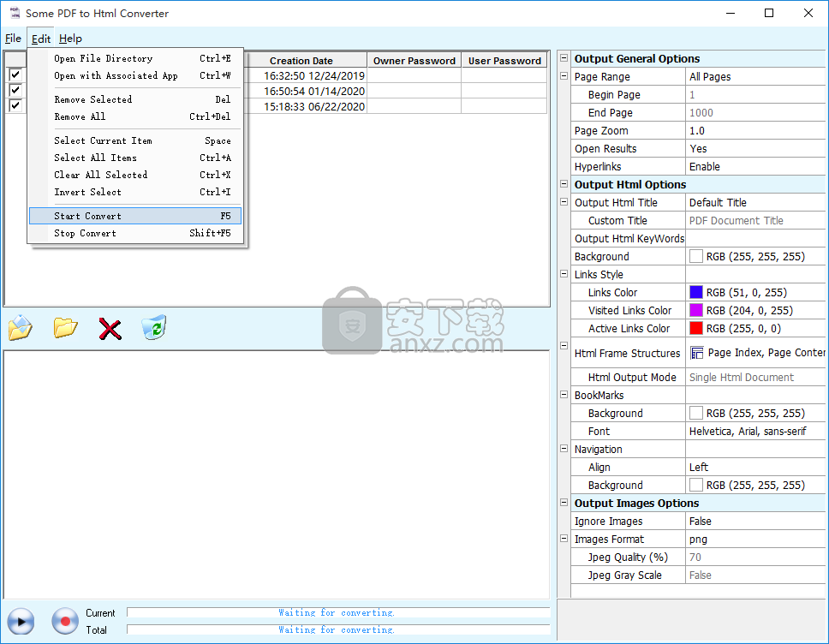Choose Open with Associated App
Screen dimensions: 829x644
pyautogui.click(x=135, y=75)
